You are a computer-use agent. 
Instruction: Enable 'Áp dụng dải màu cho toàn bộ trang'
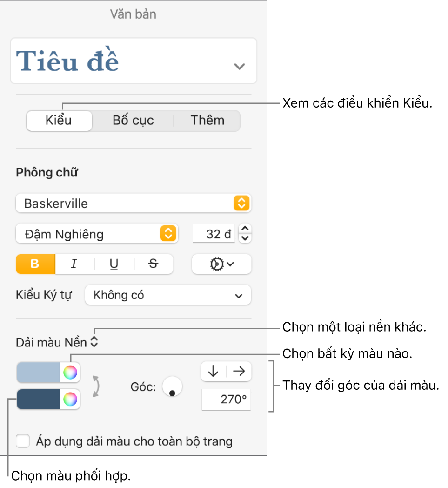pos(23,441)
